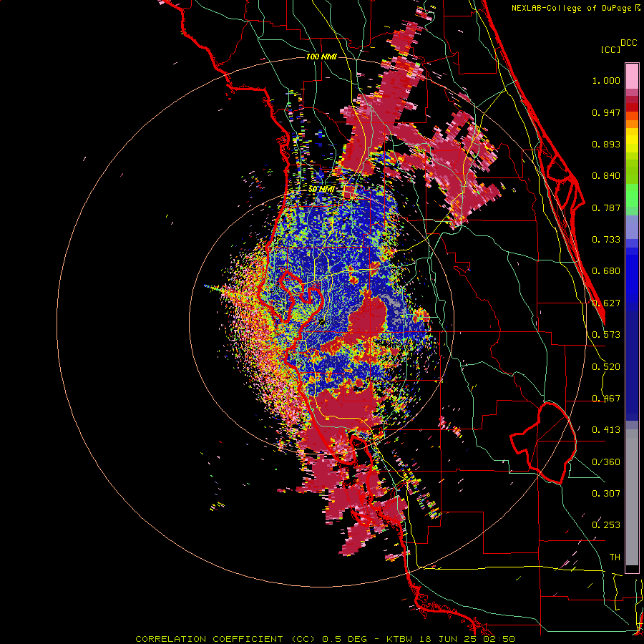
Task: Click the [CC] legend unit label
Action: point(610,49)
